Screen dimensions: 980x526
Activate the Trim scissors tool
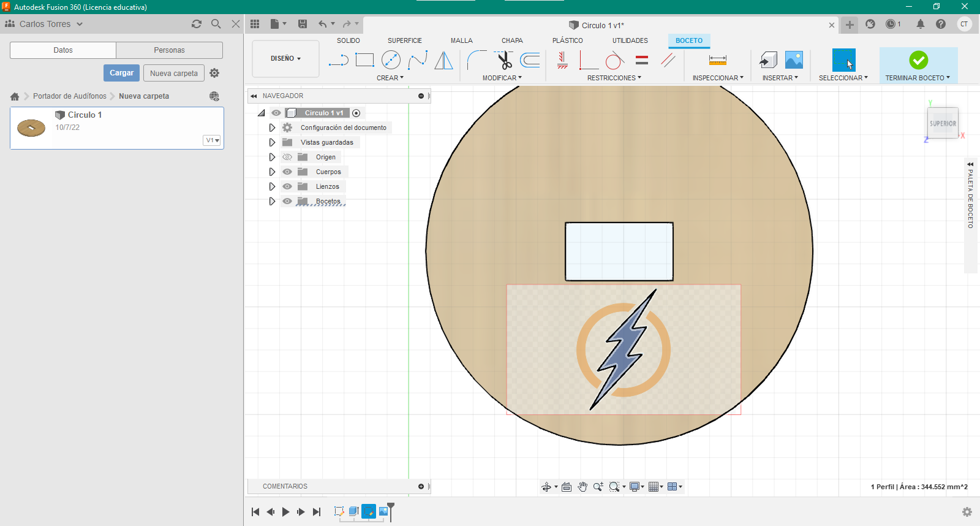point(504,60)
